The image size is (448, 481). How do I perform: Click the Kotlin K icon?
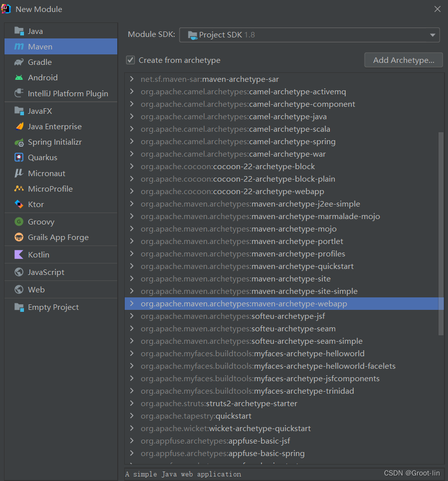[19, 254]
